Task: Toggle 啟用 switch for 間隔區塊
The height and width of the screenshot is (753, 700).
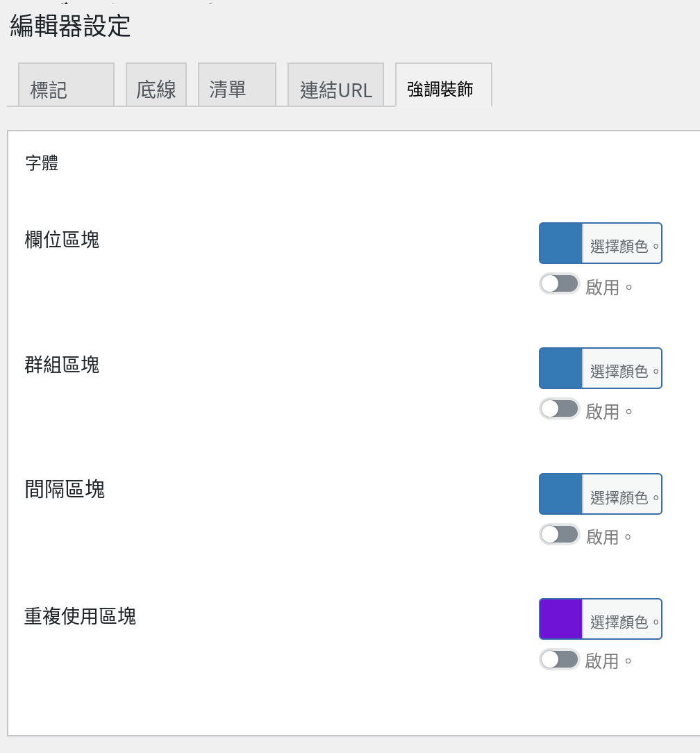Action: click(x=559, y=534)
